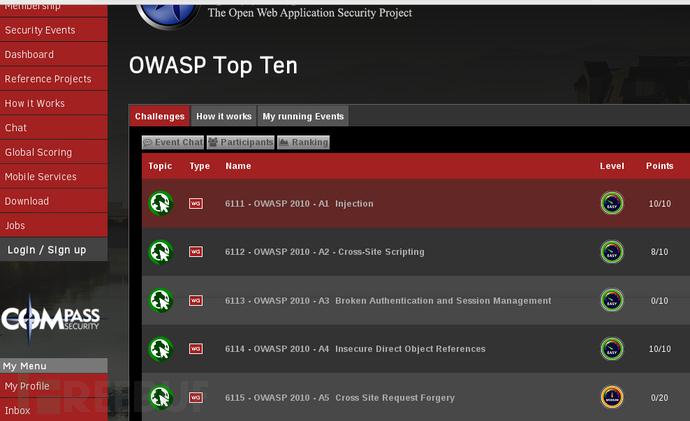Click the topic icon for 6113 Broken Authentication
The image size is (690, 421).
tap(161, 300)
